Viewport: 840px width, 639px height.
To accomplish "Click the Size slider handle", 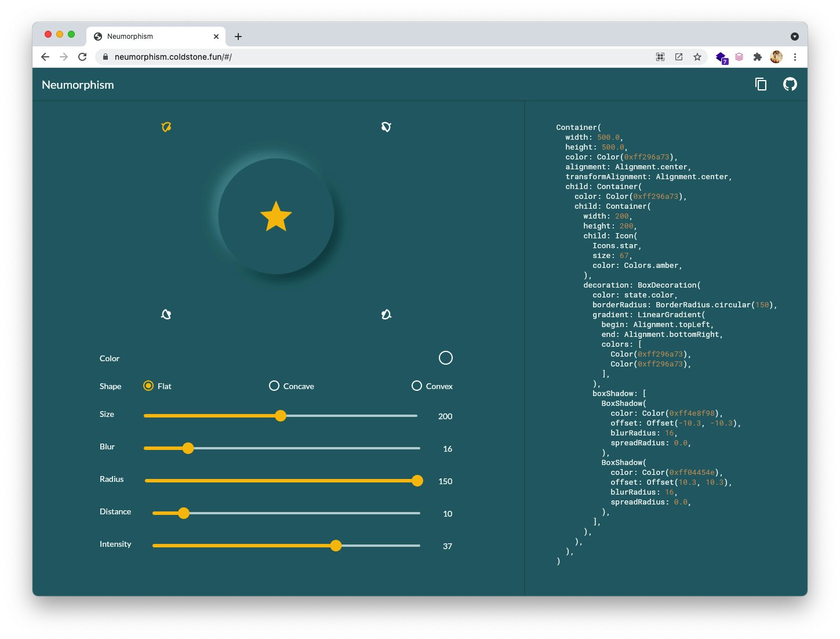I will (281, 416).
